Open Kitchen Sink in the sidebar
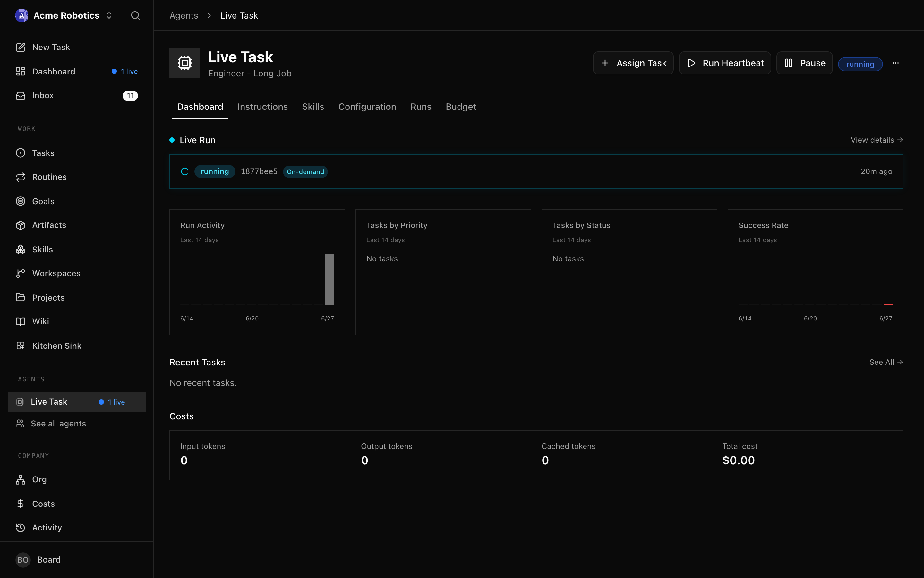Viewport: 924px width, 578px height. pos(76,346)
